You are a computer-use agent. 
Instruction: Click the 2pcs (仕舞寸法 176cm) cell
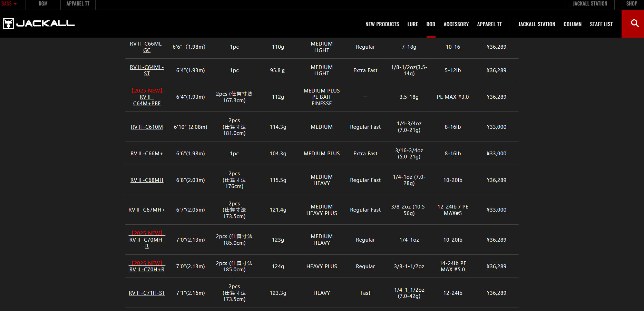coord(234,180)
